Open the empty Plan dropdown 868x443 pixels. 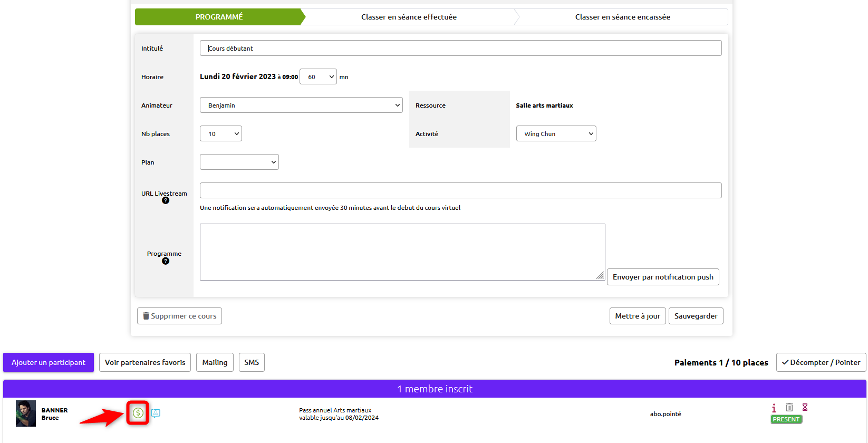(x=239, y=162)
